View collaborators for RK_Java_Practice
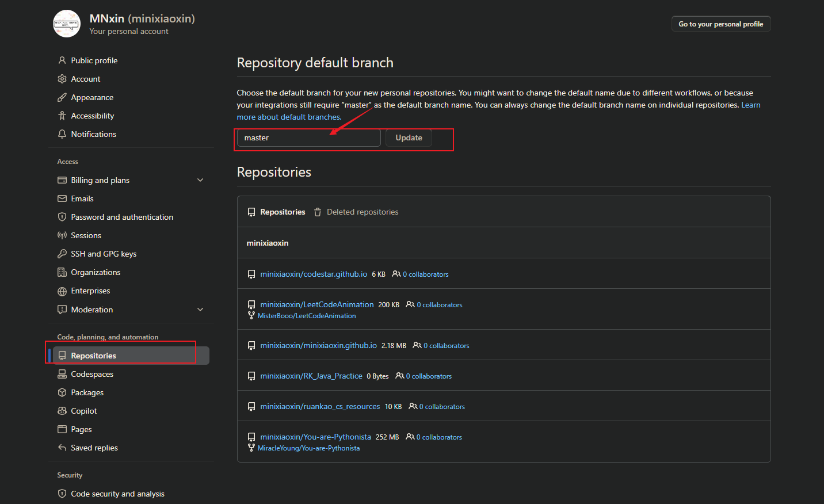Image resolution: width=824 pixels, height=504 pixels. (424, 376)
